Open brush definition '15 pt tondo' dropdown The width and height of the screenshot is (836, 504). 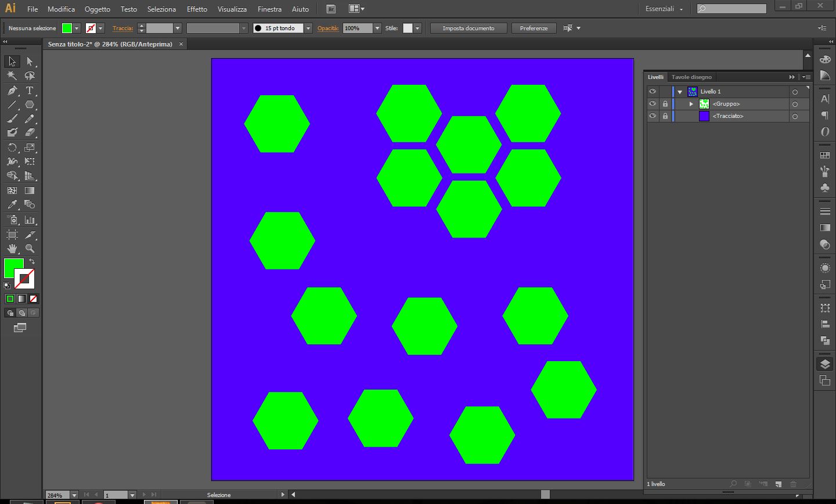point(308,28)
